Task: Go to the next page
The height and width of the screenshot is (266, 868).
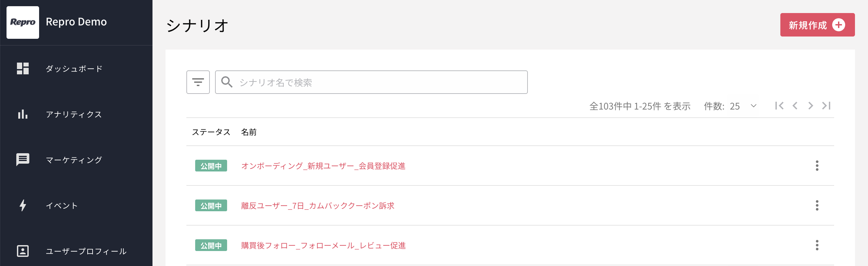Action: (x=810, y=106)
